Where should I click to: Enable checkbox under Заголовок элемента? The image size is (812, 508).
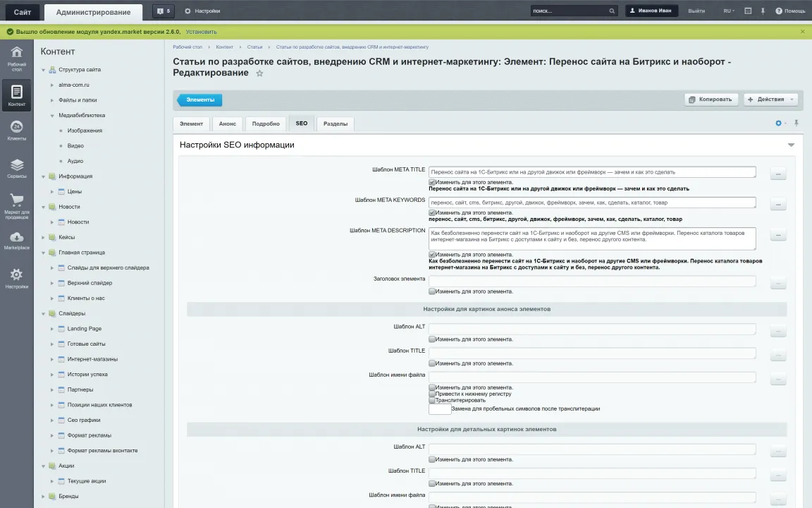pyautogui.click(x=432, y=291)
